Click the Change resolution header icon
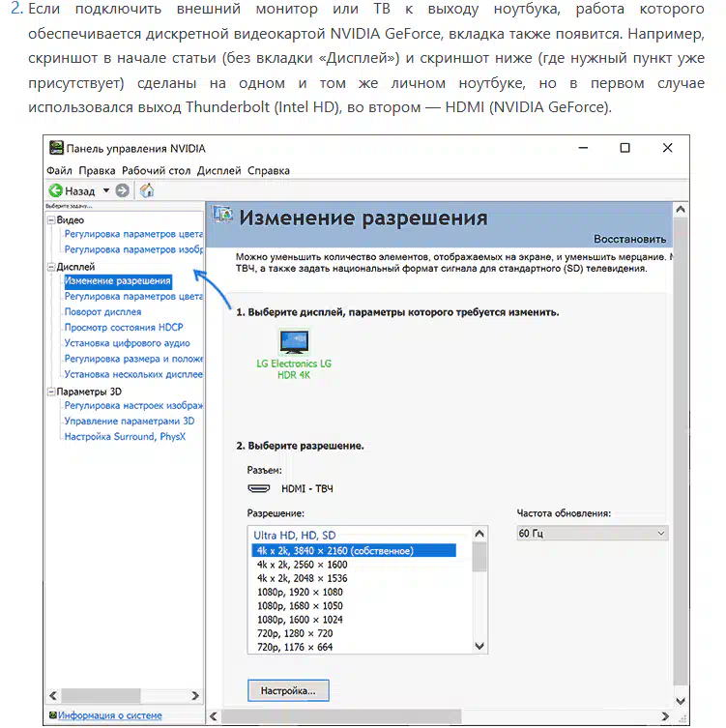Screen dimensions: 726x728 click(x=223, y=215)
